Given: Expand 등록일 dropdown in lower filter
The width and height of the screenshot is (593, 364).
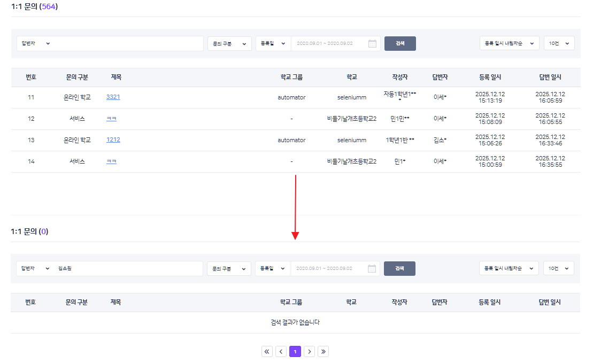Looking at the screenshot, I should (273, 269).
